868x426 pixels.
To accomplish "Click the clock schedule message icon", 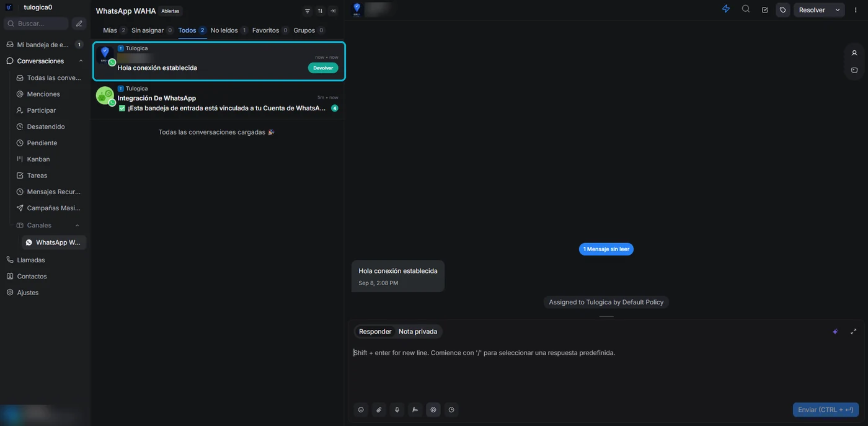I will pyautogui.click(x=451, y=410).
